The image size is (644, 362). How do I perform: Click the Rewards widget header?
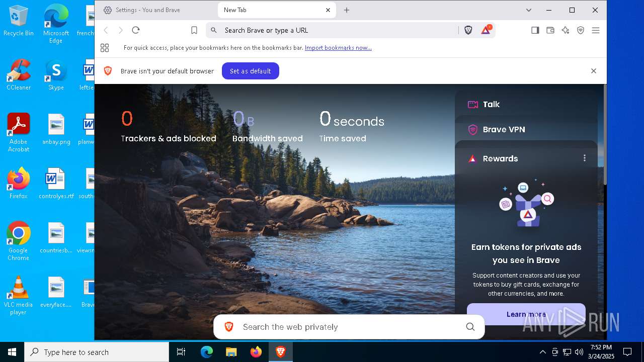500,158
